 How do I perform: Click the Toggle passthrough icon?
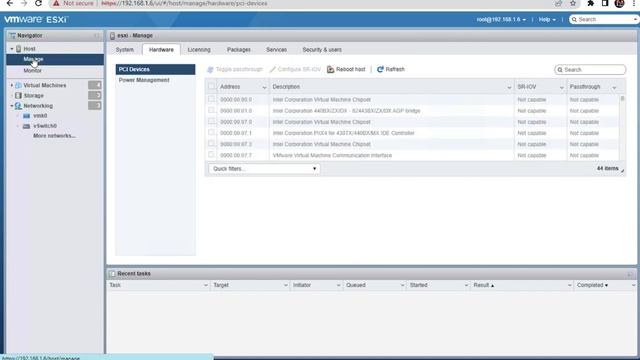coord(210,69)
